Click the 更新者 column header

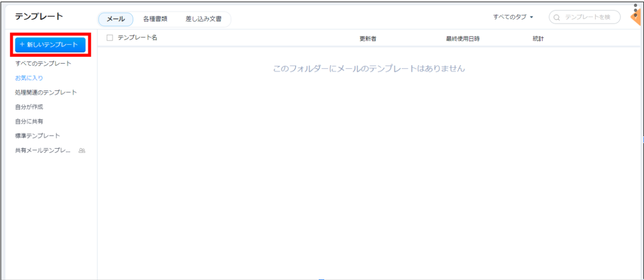pyautogui.click(x=368, y=39)
